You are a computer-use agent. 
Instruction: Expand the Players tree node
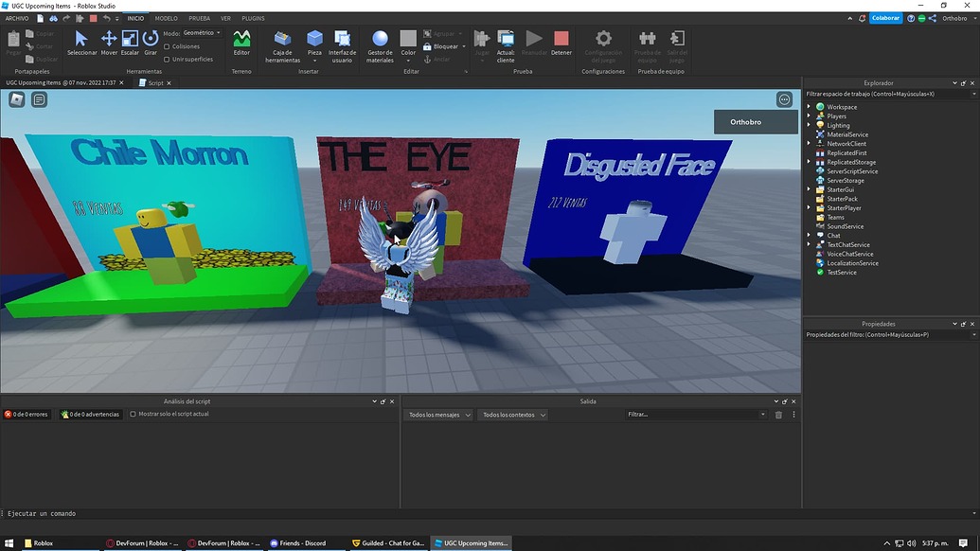click(809, 116)
